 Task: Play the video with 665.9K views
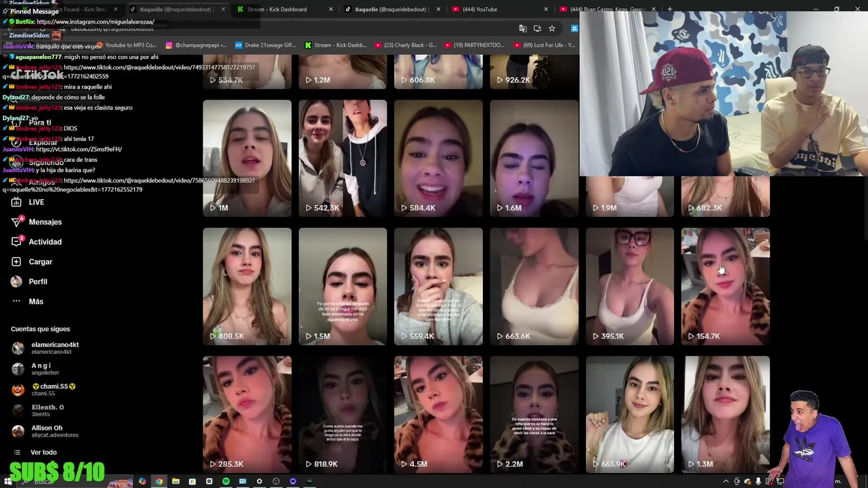pyautogui.click(x=629, y=414)
